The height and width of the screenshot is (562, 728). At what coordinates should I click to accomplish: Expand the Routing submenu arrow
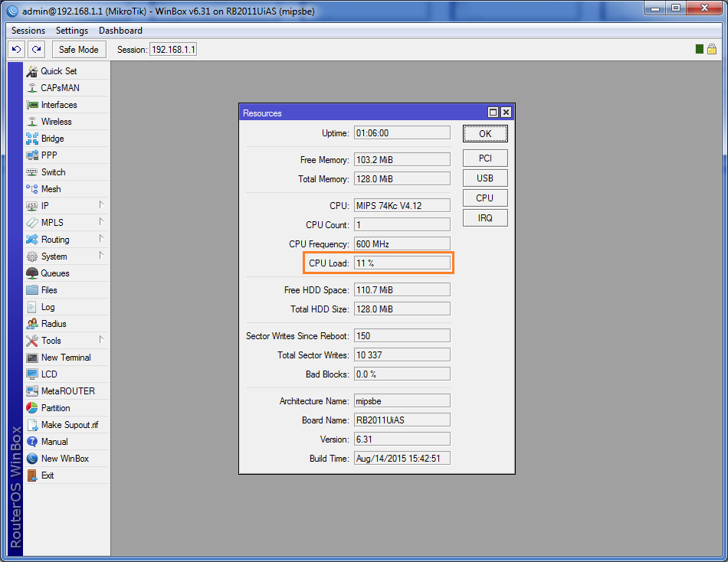click(101, 239)
